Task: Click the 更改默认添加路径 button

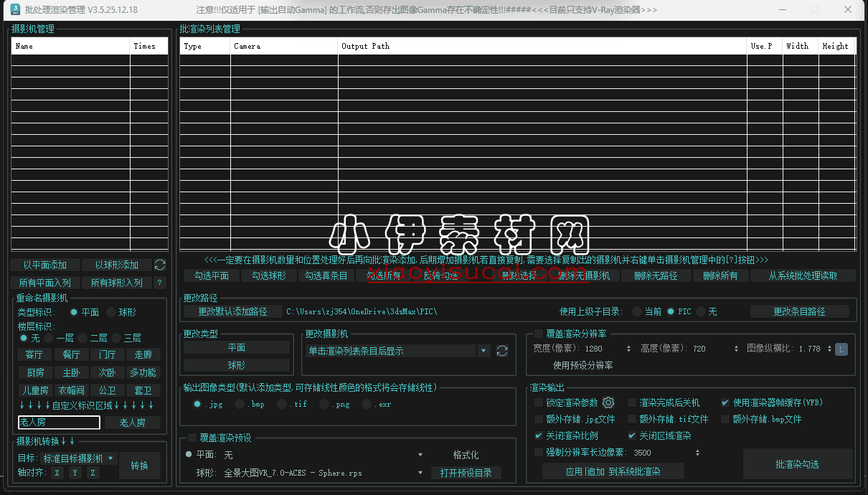Action: pos(232,312)
